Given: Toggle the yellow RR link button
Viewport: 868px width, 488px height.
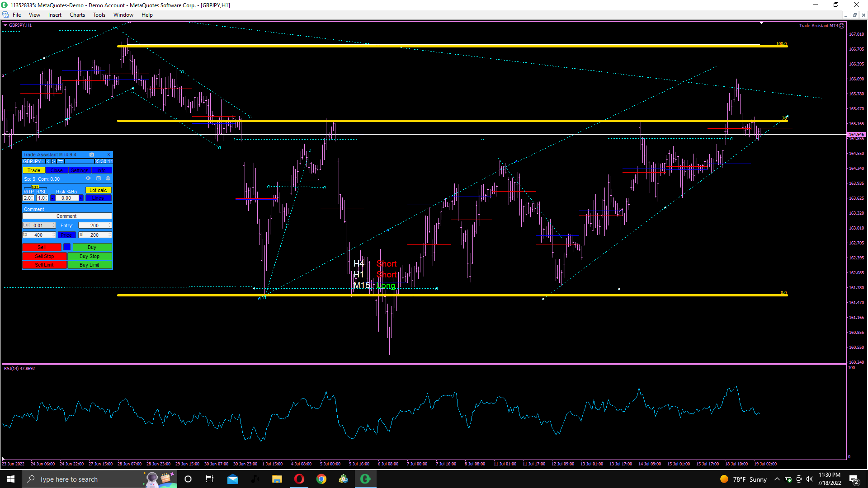Looking at the screenshot, I should tap(35, 187).
